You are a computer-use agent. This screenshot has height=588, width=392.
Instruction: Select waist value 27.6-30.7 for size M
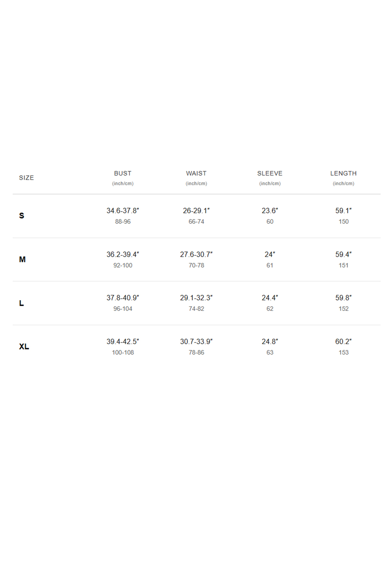tap(196, 254)
